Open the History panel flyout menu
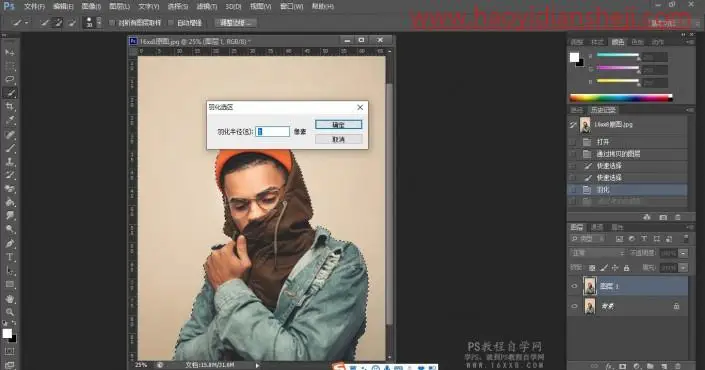The height and width of the screenshot is (370, 705). tap(690, 110)
